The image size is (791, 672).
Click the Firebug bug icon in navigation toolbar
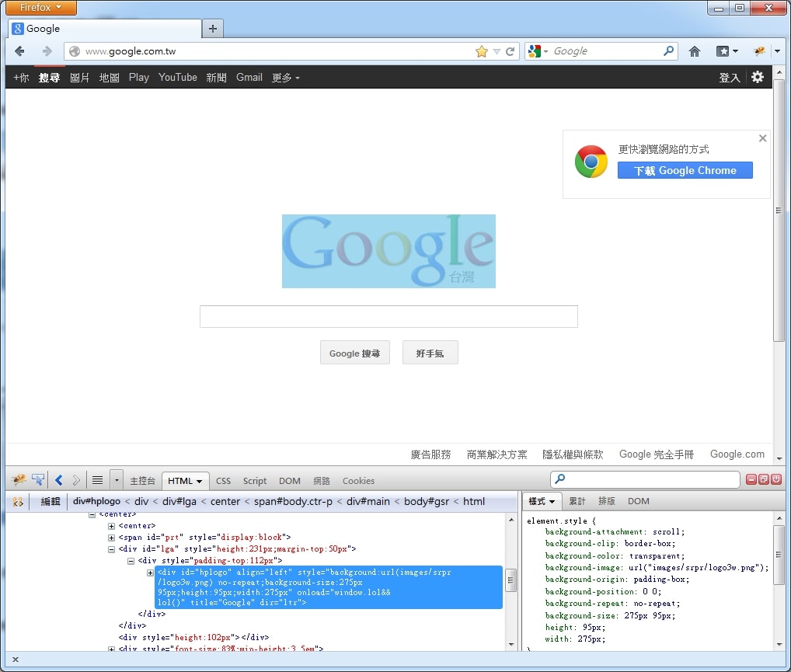pos(759,51)
